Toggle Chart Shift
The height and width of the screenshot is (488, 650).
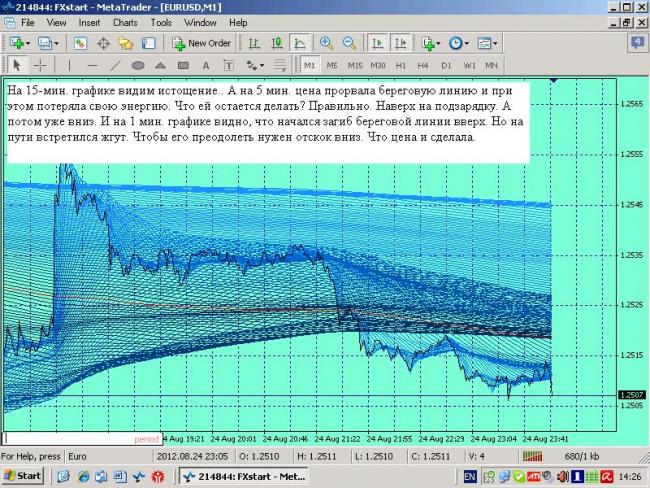click(400, 43)
